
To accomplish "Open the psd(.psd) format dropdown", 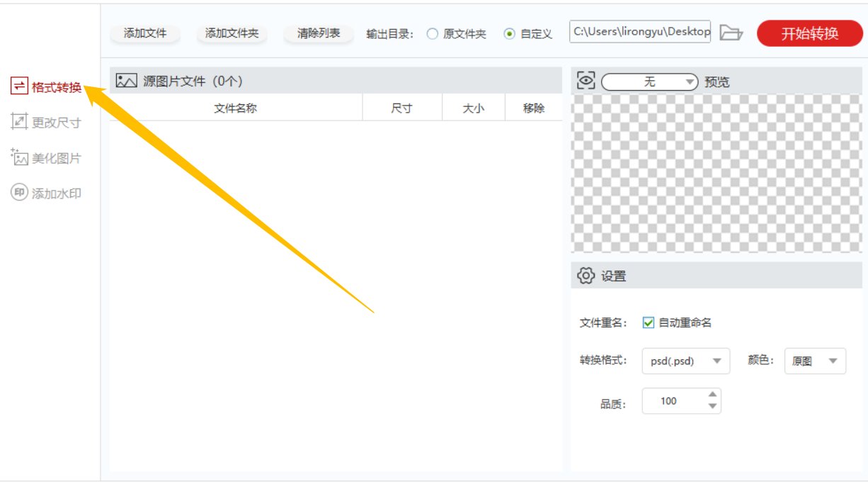I will [685, 361].
